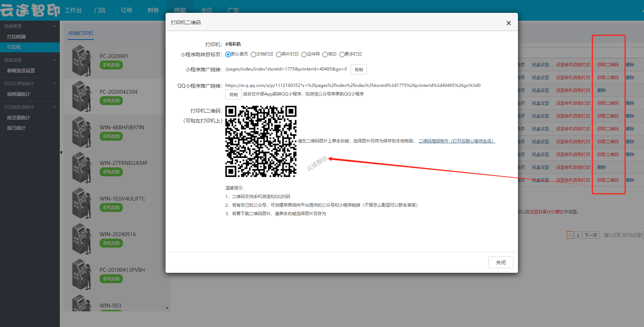This screenshot has width=644, height=327.
Task: Click the 手机自助 badge under WIN-1EGV4ULJF7C
Action: pyautogui.click(x=111, y=208)
